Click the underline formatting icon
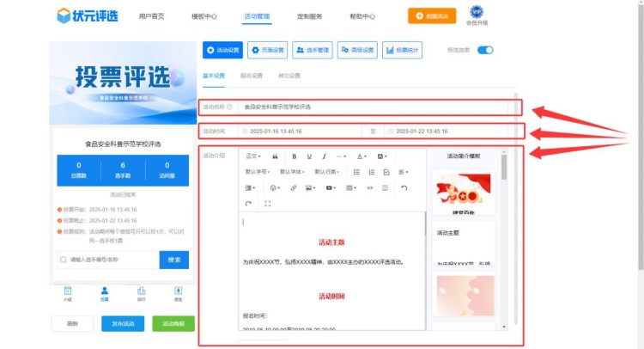Image resolution: width=644 pixels, height=349 pixels. (x=309, y=156)
